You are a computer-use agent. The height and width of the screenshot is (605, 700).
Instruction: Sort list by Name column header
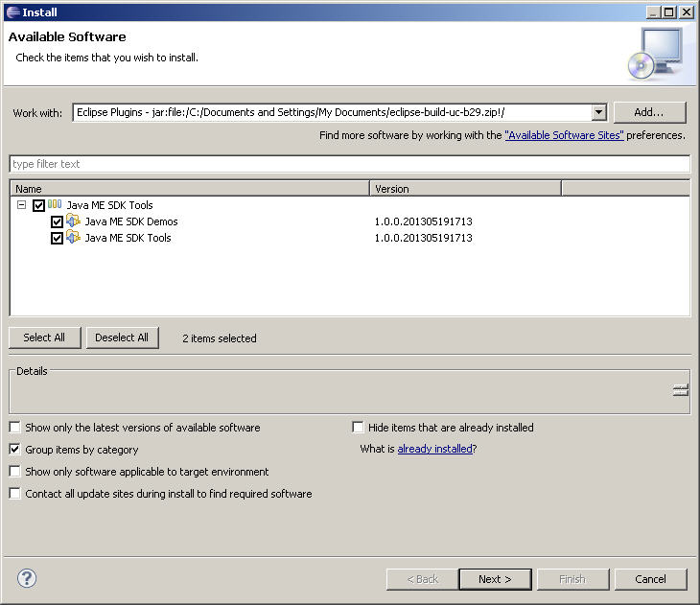[x=189, y=189]
